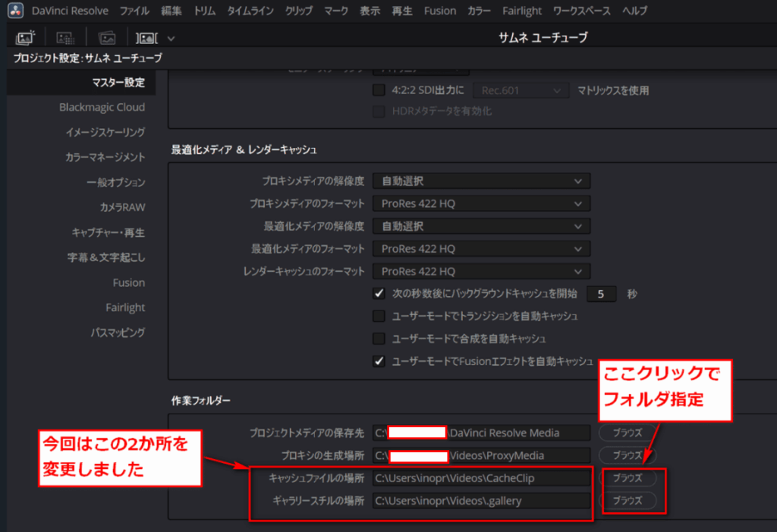Open プロキシメディアのフォーマット dropdown

(481, 204)
